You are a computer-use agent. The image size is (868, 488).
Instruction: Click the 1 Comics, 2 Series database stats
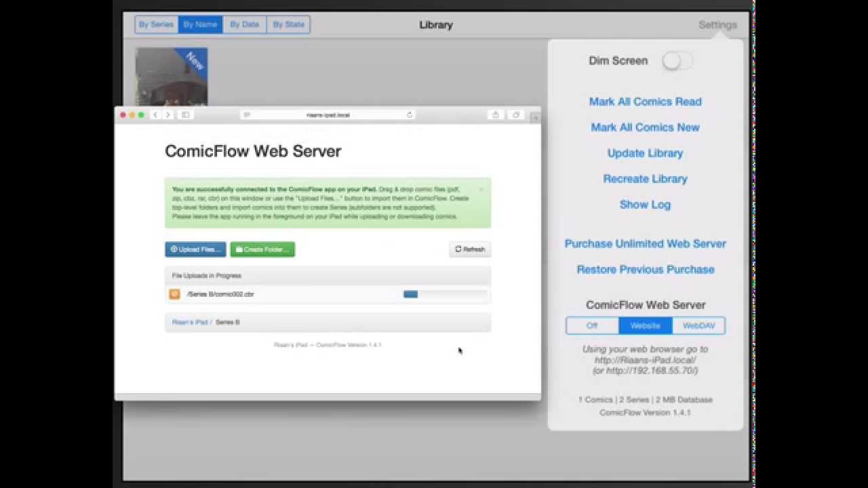click(646, 400)
